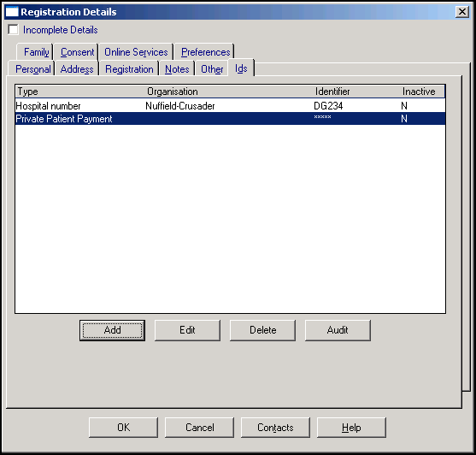Image resolution: width=476 pixels, height=455 pixels.
Task: Open the Other tab
Action: (x=212, y=69)
